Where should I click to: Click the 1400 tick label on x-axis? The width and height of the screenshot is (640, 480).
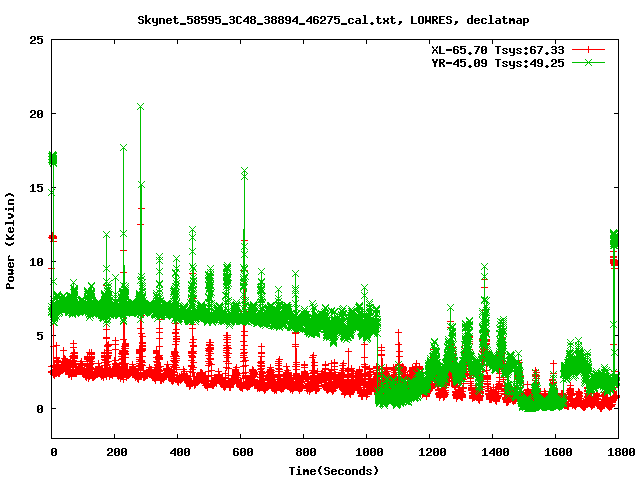point(492,452)
